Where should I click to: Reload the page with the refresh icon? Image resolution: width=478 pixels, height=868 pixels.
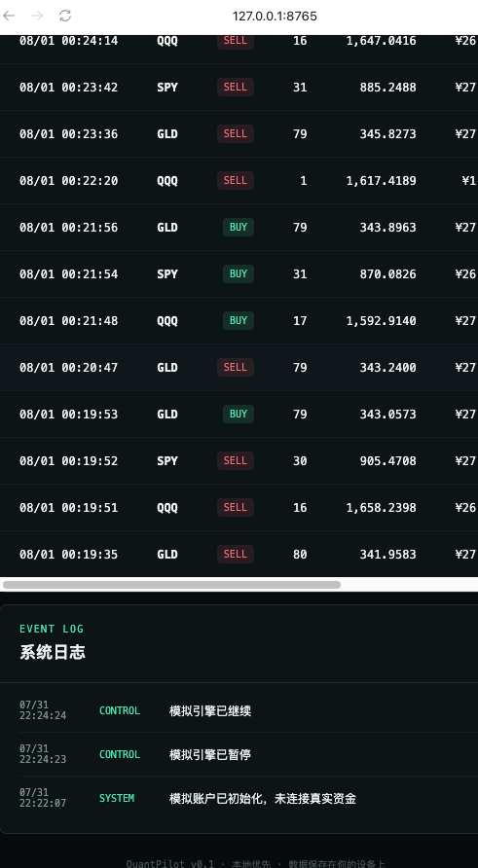65,16
